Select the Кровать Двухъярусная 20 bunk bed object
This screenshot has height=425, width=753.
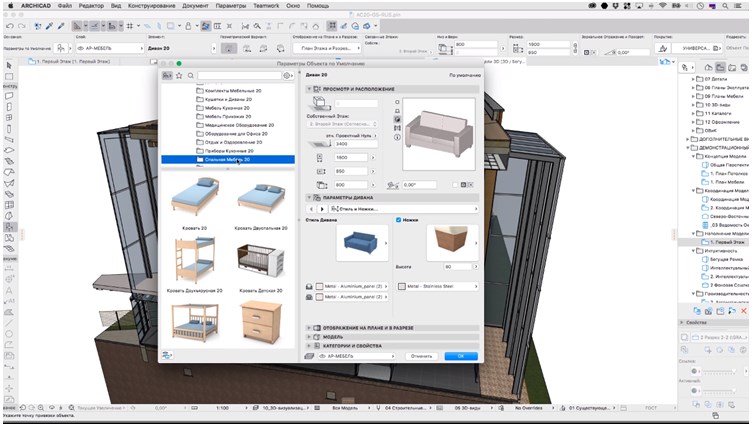194,262
